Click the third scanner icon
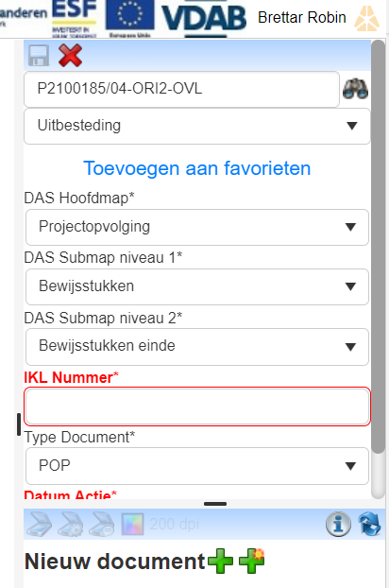The height and width of the screenshot is (588, 389). [x=102, y=524]
